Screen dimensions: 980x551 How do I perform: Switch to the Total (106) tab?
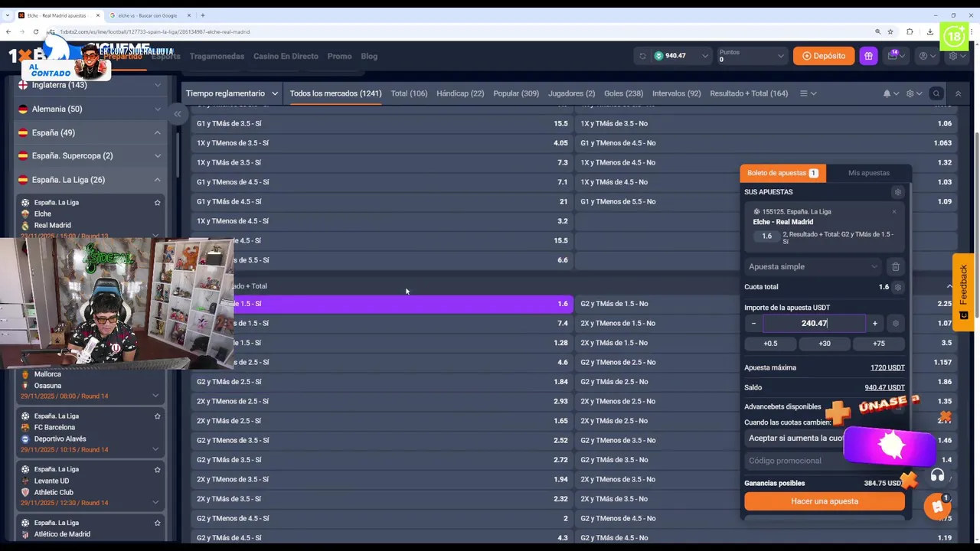(409, 93)
